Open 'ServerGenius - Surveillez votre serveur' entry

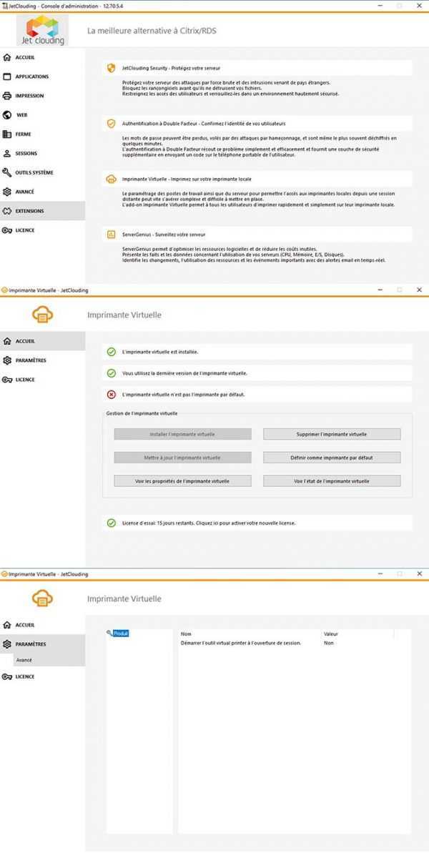click(258, 234)
